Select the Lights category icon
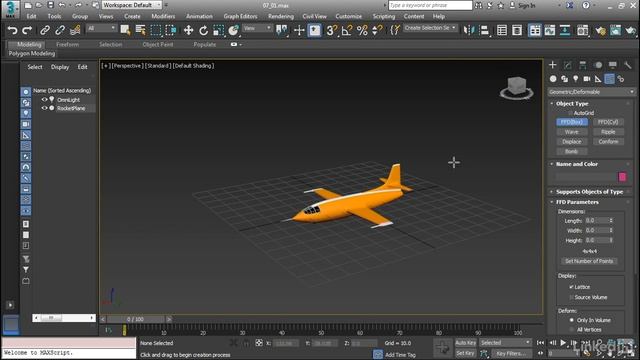The height and width of the screenshot is (360, 640). click(576, 79)
